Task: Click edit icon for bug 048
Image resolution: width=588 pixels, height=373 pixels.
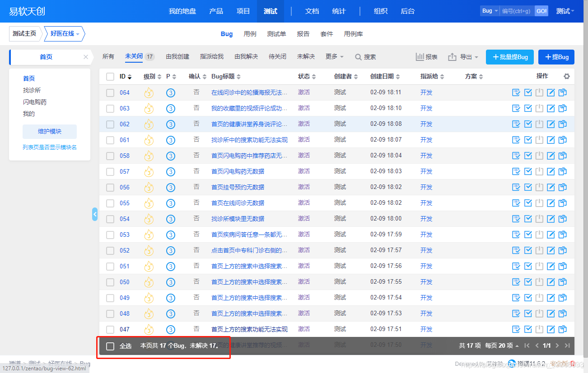Action: tap(551, 313)
